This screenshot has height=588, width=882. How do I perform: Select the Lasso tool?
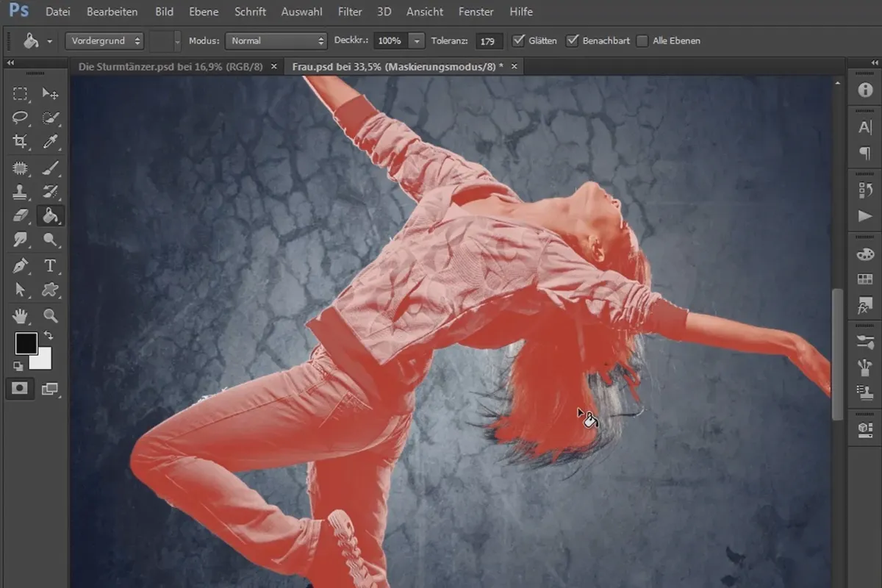point(21,118)
